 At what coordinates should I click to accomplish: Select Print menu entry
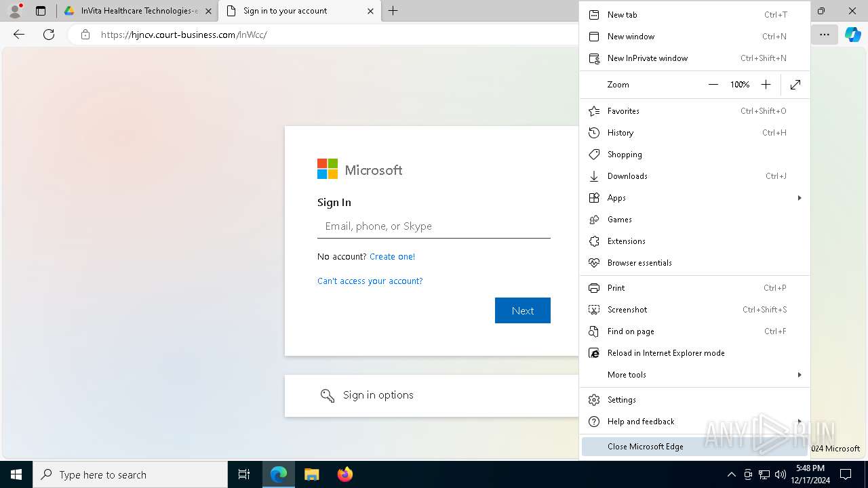pyautogui.click(x=695, y=288)
